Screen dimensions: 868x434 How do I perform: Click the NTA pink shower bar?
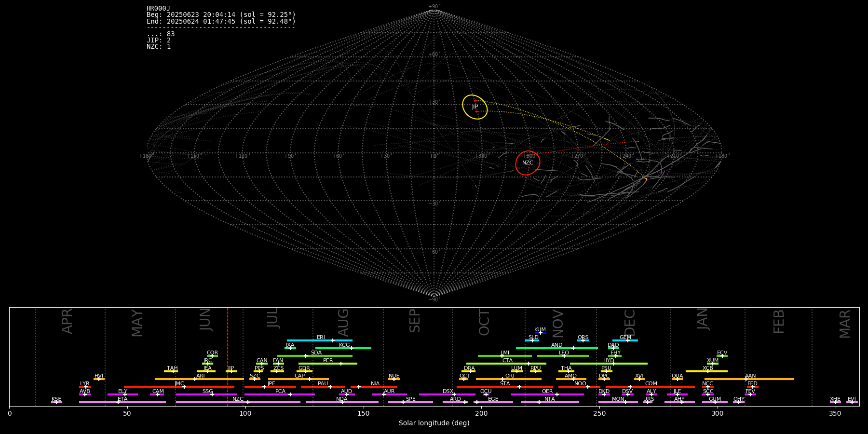click(x=550, y=402)
